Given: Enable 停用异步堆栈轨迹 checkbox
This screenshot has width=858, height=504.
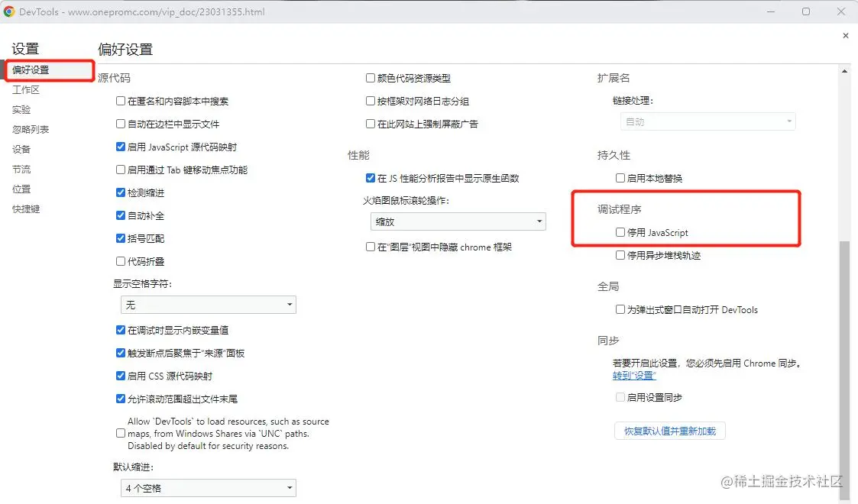Looking at the screenshot, I should pos(620,255).
